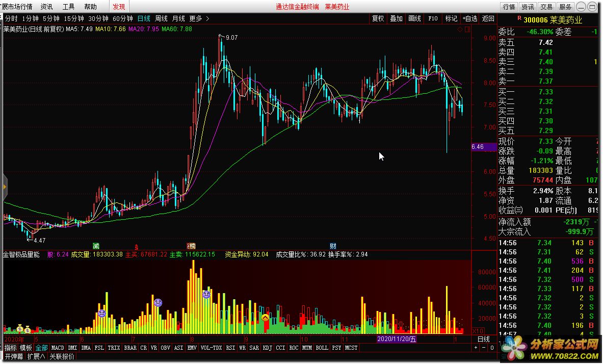603x364 pixels.
Task: Open the 扩展 expander in the bottom bar
Action: pos(36,357)
